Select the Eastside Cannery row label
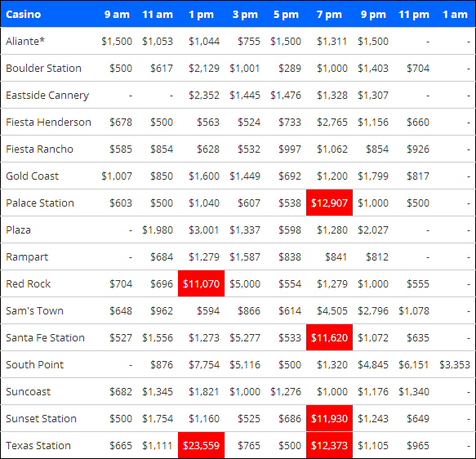476x459 pixels. [47, 95]
